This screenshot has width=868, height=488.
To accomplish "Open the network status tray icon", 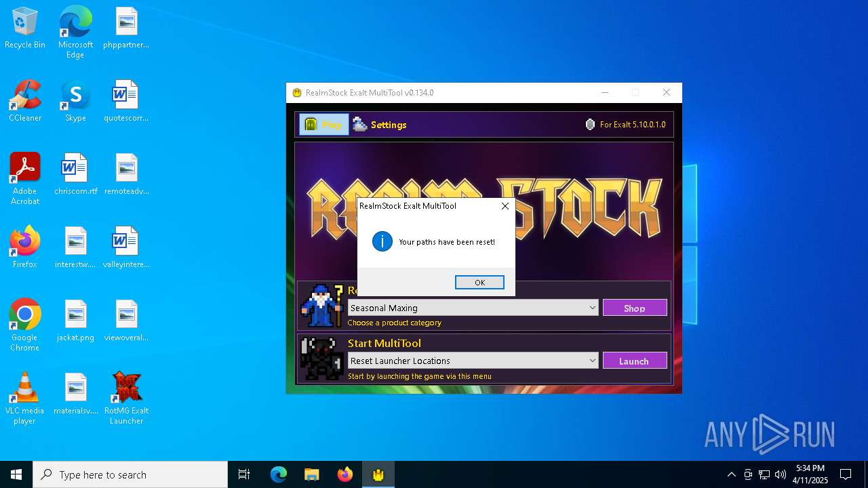I will point(764,474).
